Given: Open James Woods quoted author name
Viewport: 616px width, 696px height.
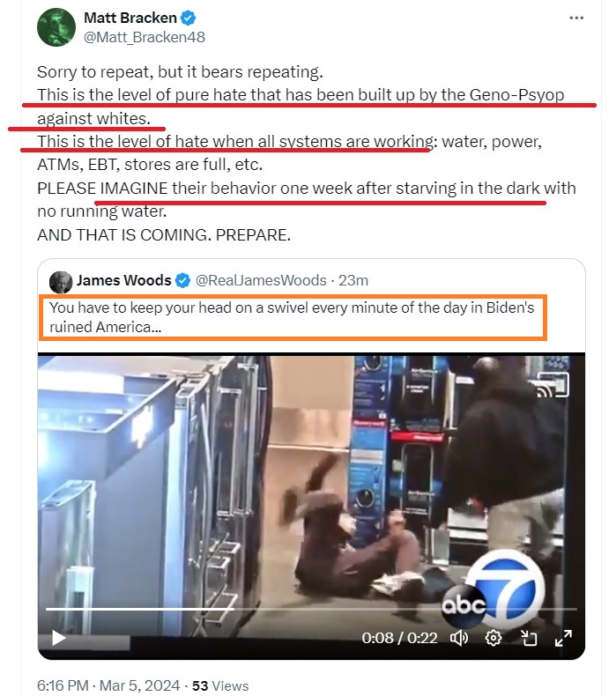Looking at the screenshot, I should click(124, 280).
